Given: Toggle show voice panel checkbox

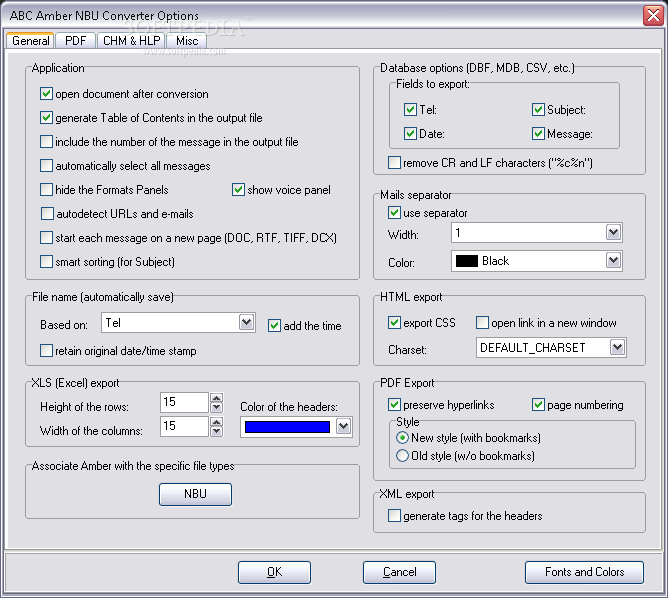Looking at the screenshot, I should [238, 190].
